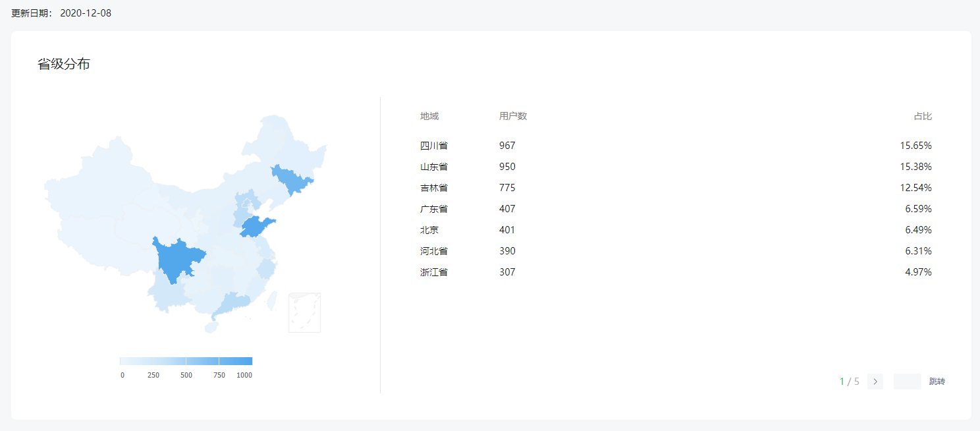Click legend label 0
The height and width of the screenshot is (431, 980).
coord(122,375)
